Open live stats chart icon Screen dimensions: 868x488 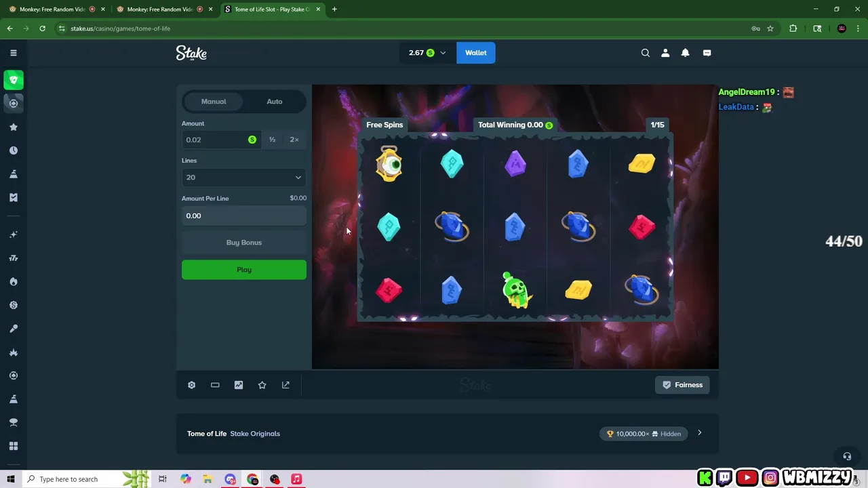coord(239,385)
